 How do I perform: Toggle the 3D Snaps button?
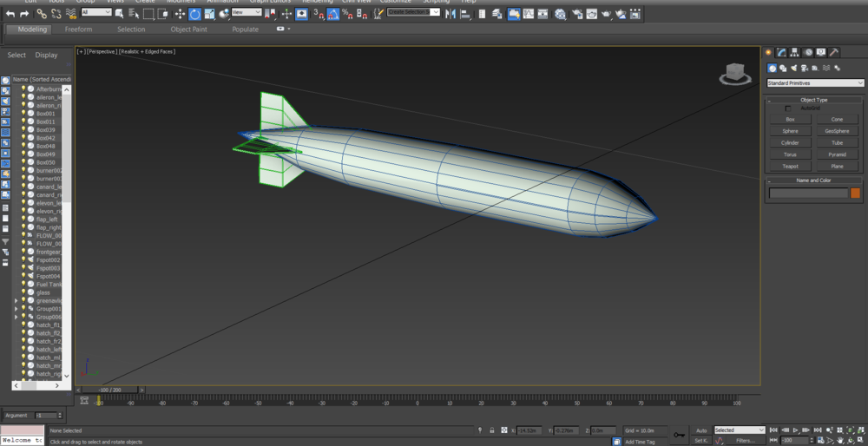click(319, 14)
